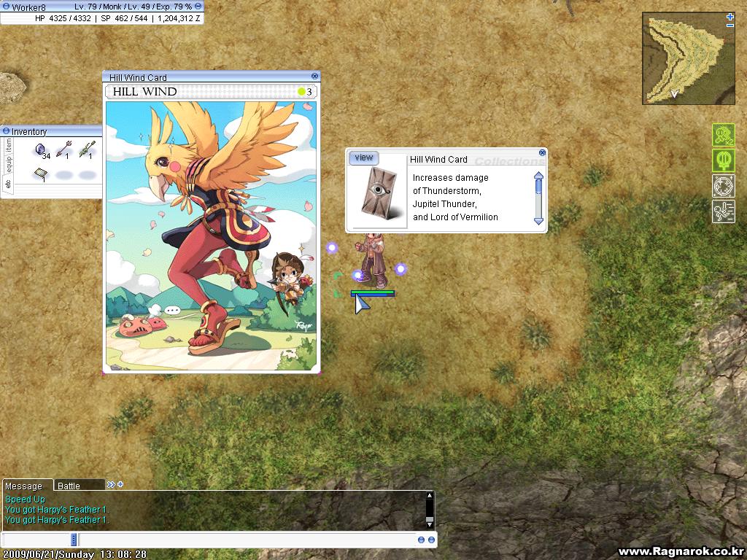Select the blue gemstone stack of 34

(42, 150)
